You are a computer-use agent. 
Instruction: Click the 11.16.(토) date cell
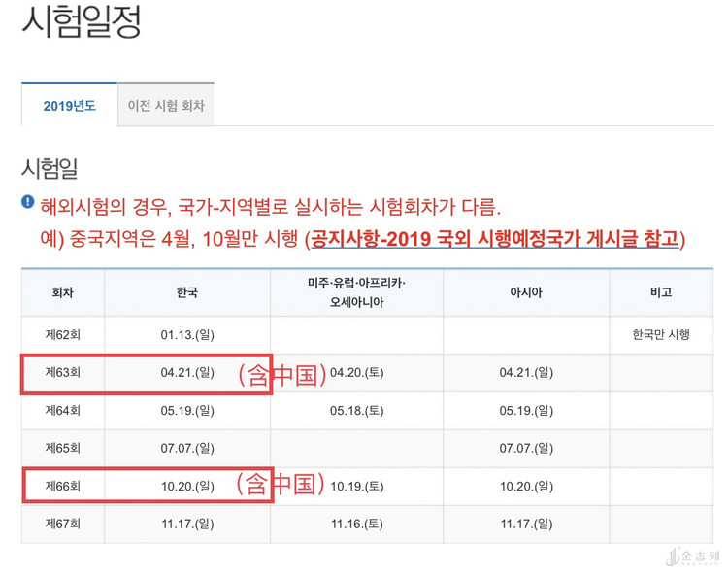point(357,525)
